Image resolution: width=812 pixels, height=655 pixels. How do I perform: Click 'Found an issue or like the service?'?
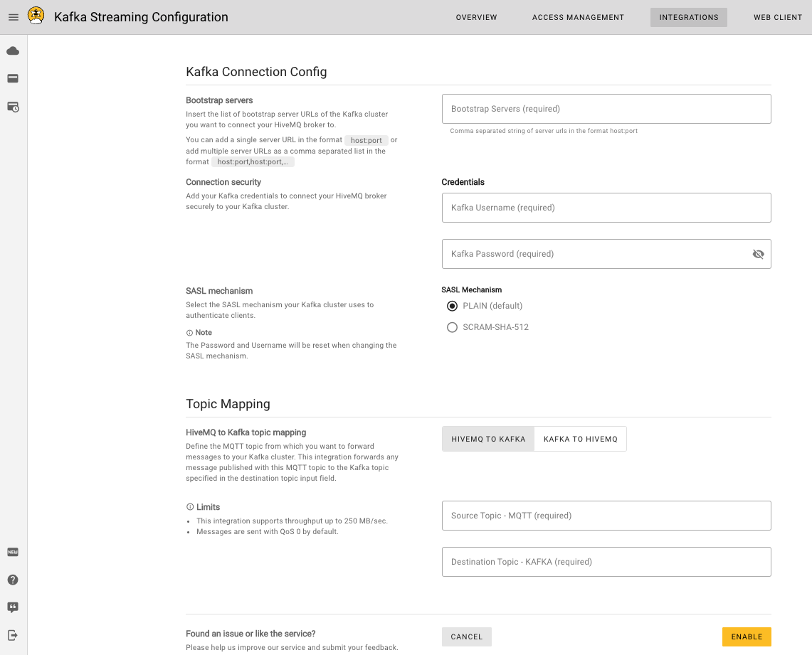click(x=251, y=634)
